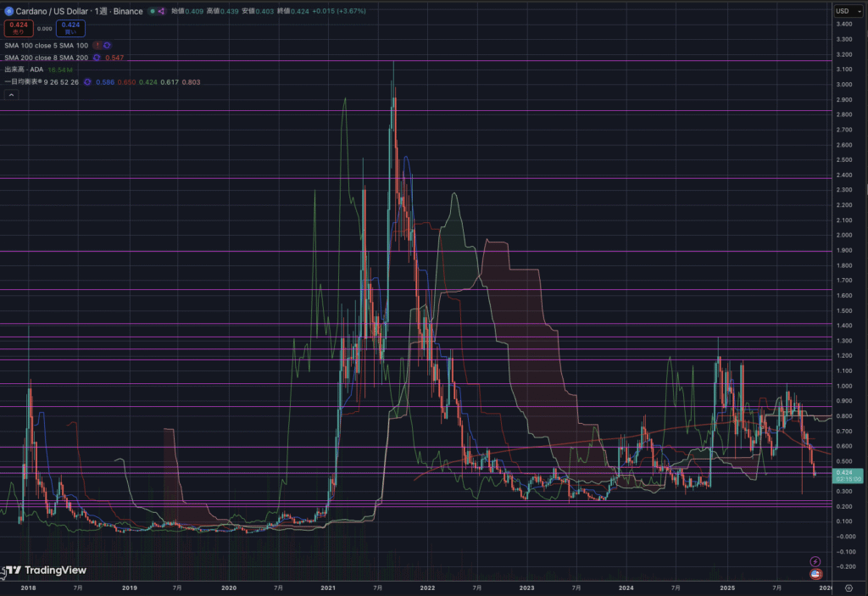Open the USD currency dropdown
This screenshot has height=596, width=868.
[844, 10]
